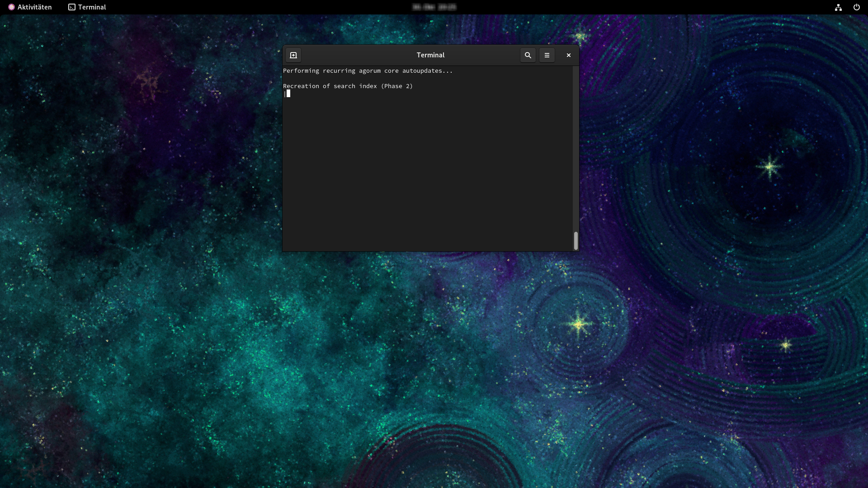Open the blurred clock in the top bar
This screenshot has height=488, width=868.
click(x=434, y=7)
